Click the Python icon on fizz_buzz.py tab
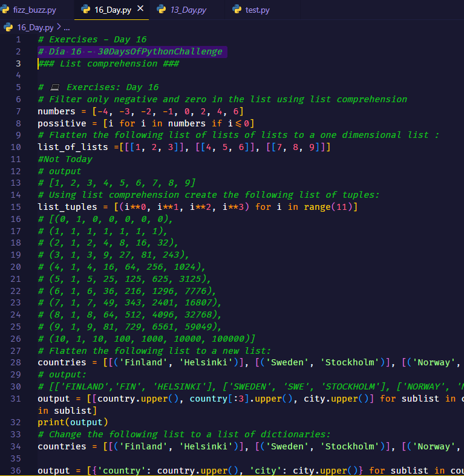The height and width of the screenshot is (476, 464). (5, 10)
